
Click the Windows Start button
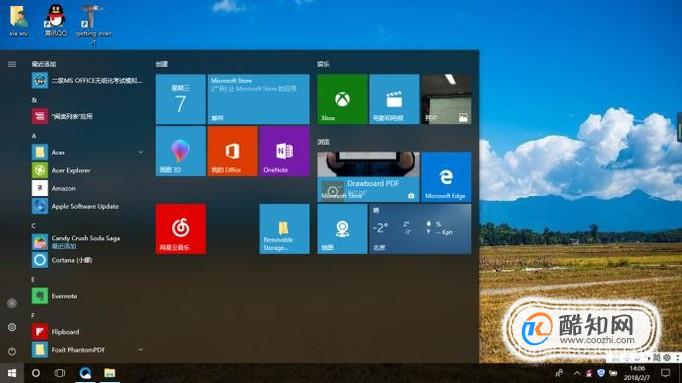click(12, 373)
